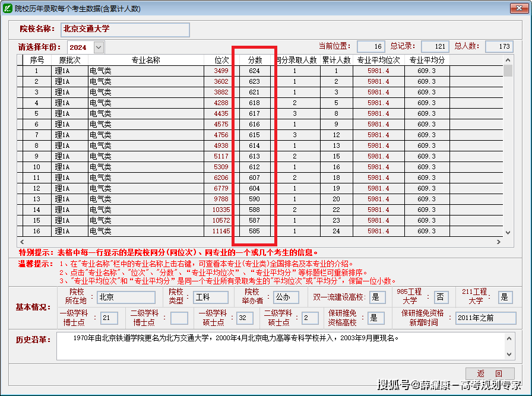Screen dimensions: 532x396
Task: Click the 总人数 field showing 173
Action: coord(499,46)
